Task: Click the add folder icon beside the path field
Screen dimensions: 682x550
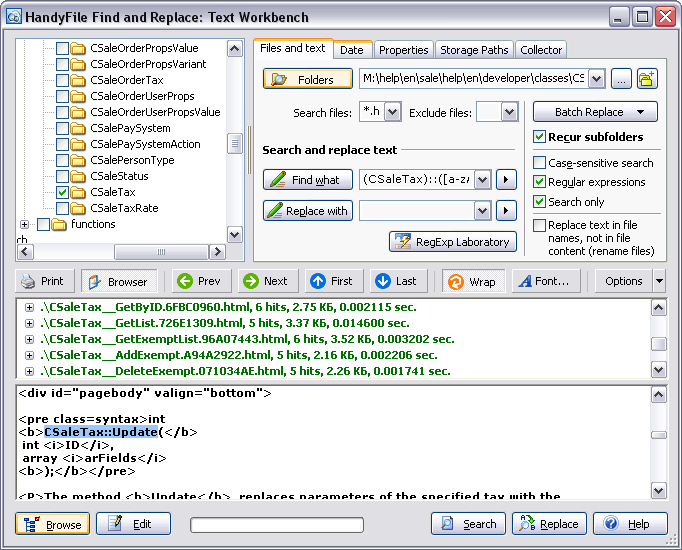Action: [x=647, y=79]
